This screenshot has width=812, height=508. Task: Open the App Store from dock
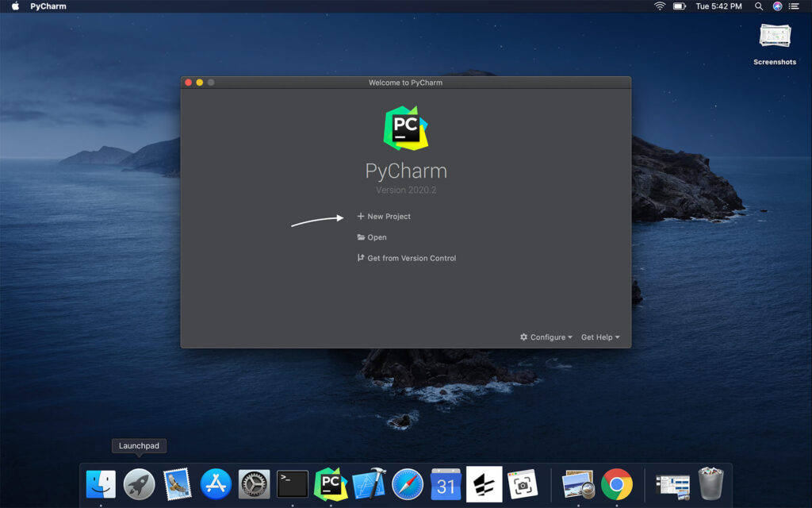[216, 485]
